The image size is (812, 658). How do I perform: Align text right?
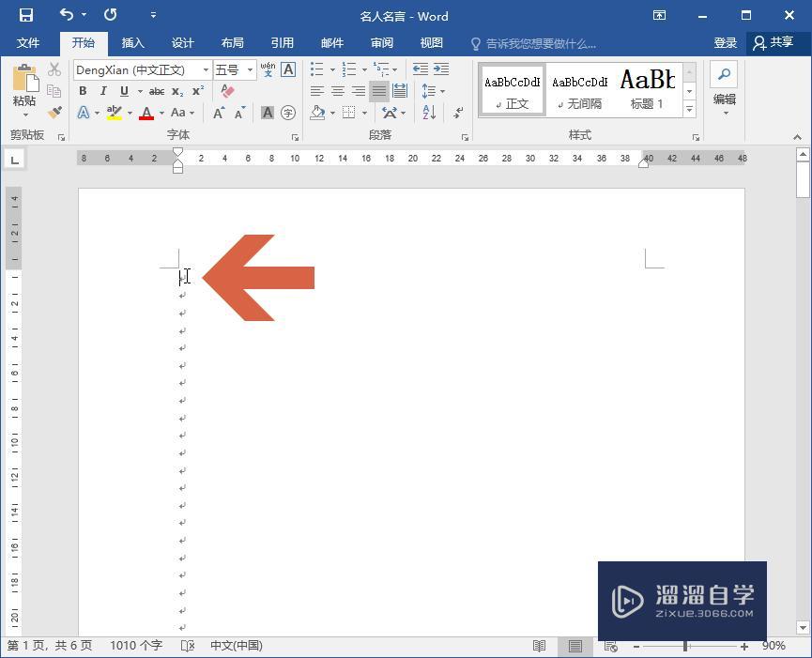pyautogui.click(x=359, y=92)
